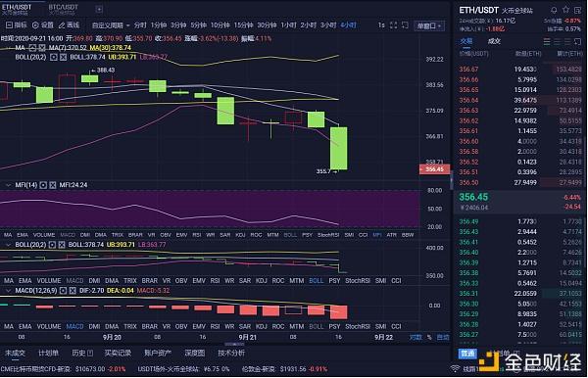Open 账户资产 account assets tab
The width and height of the screenshot is (588, 378).
click(x=158, y=353)
